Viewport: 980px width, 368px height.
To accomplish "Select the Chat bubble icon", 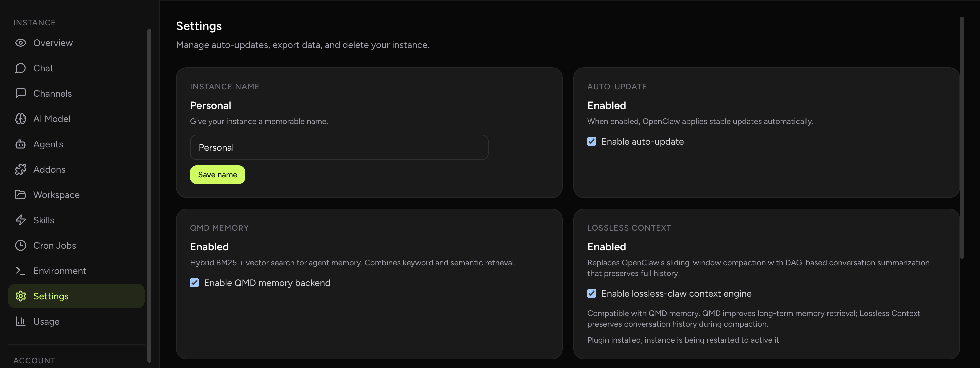I will 21,68.
